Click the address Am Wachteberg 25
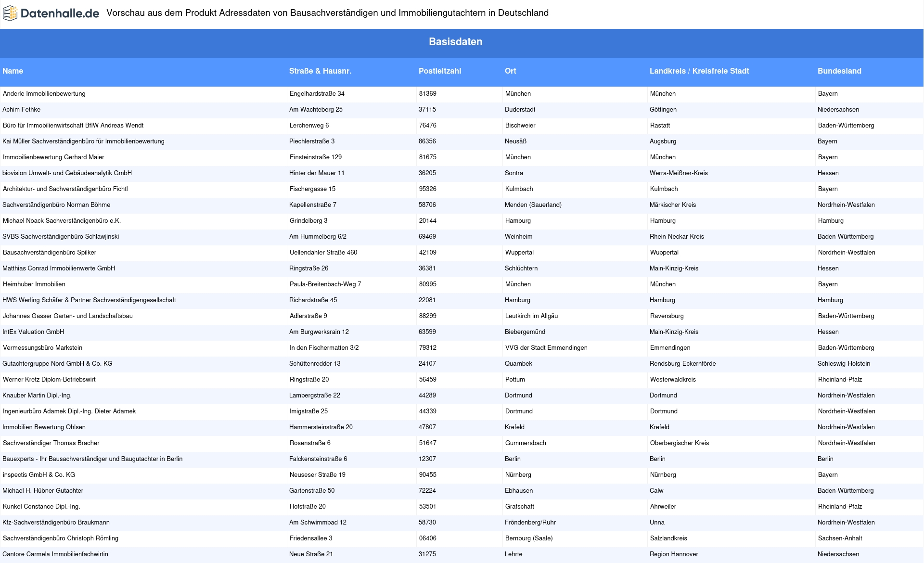 316,110
